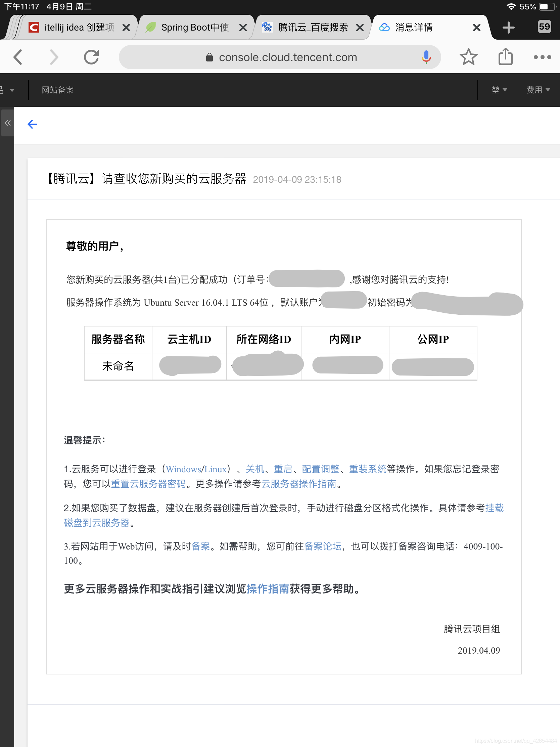Click the message title 请查收您新购买的云服务器
The width and height of the screenshot is (560, 747).
click(174, 178)
